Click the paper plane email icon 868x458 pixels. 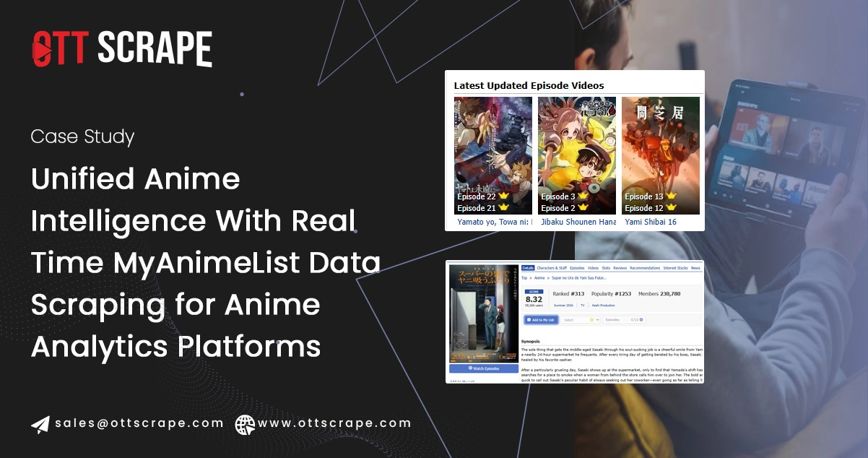click(40, 424)
